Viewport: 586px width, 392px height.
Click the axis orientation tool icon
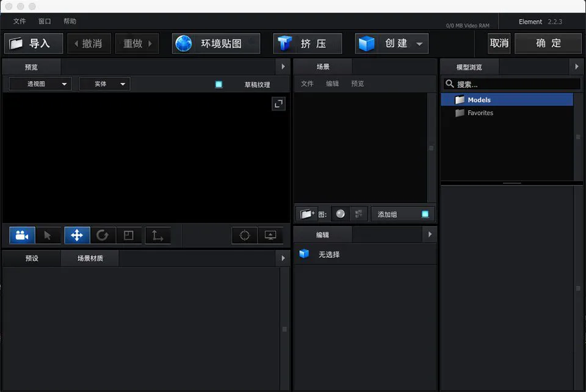[157, 235]
